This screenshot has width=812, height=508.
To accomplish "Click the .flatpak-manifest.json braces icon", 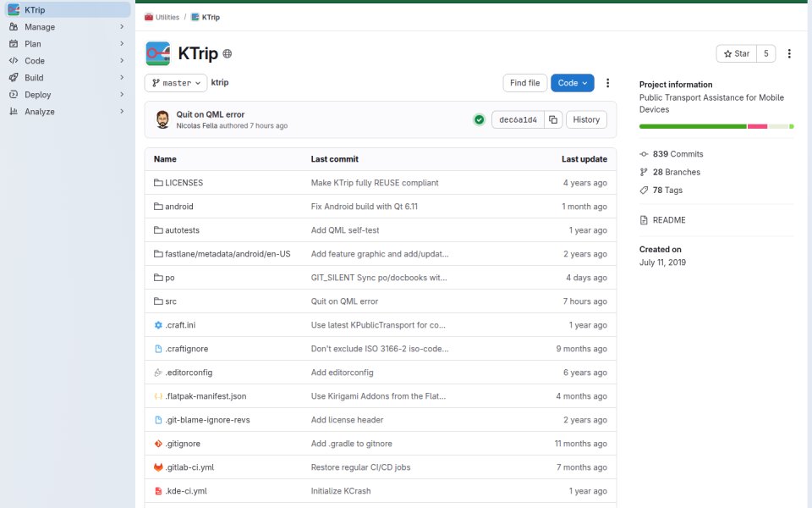I will [x=158, y=396].
